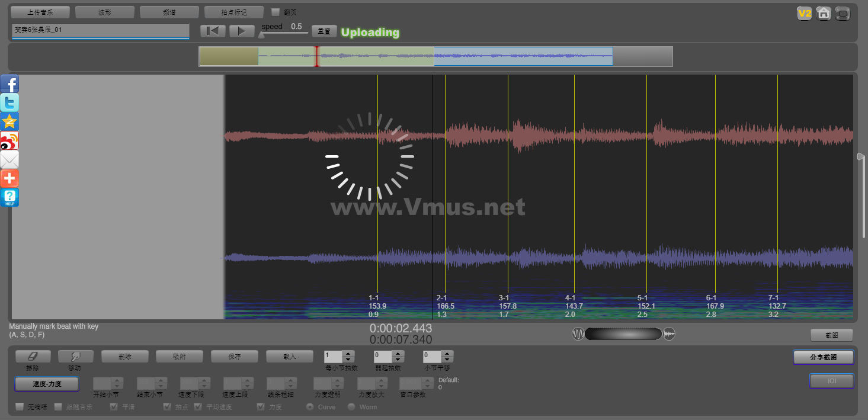This screenshot has width=868, height=420.
Task: Decrease the 小节平移 stepper value
Action: coord(447,360)
